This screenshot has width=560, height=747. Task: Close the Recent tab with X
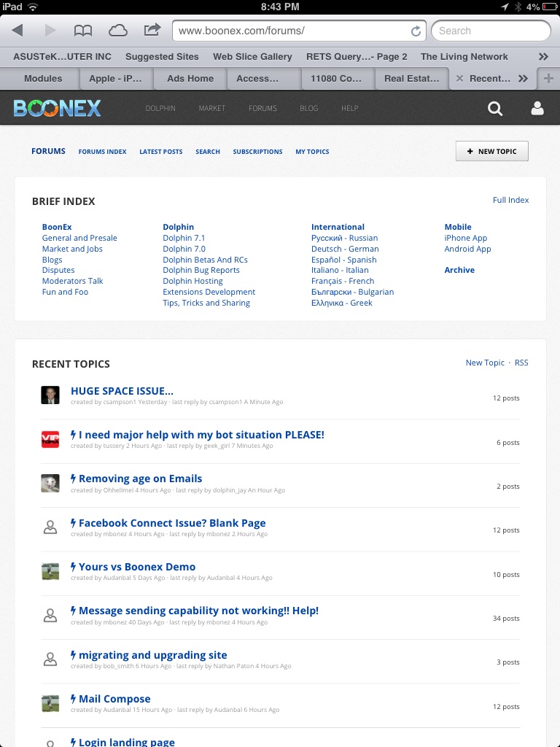(x=459, y=79)
